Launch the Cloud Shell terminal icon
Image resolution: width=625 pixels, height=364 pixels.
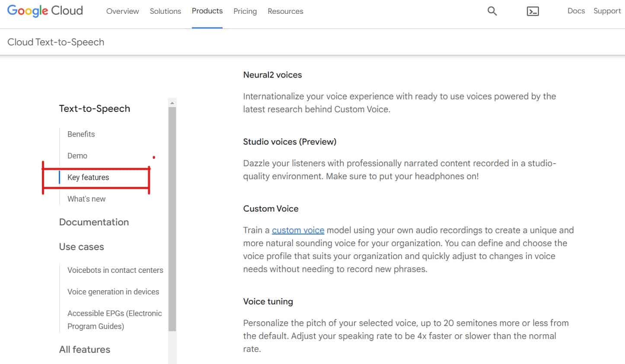[533, 12]
